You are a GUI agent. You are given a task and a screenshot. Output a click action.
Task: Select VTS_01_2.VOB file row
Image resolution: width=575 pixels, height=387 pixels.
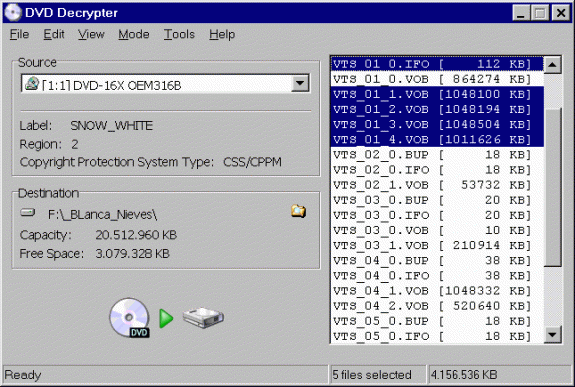[x=437, y=109]
